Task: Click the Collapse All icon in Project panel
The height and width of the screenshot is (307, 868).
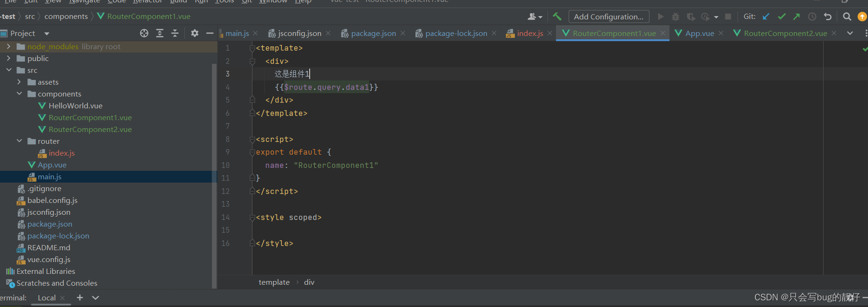Action: click(175, 33)
